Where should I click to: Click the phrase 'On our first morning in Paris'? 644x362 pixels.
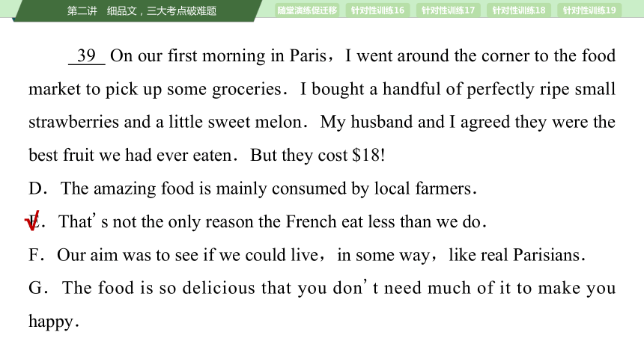[x=218, y=56]
